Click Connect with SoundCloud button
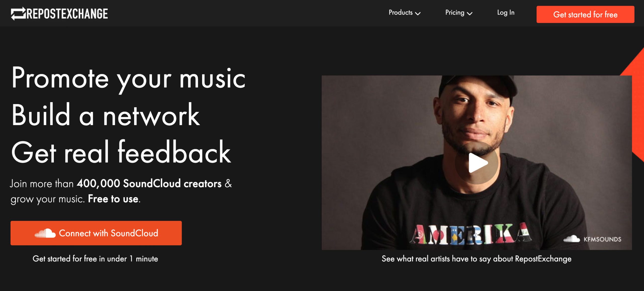The image size is (644, 291). [96, 233]
